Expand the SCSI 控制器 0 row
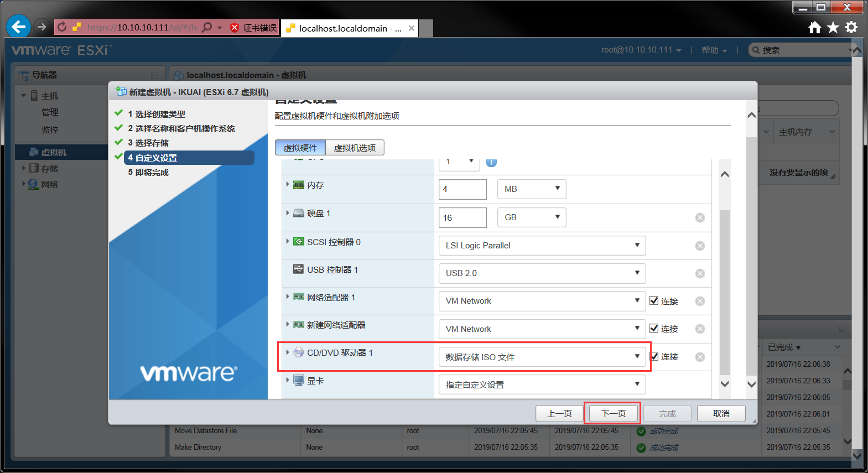 (288, 241)
